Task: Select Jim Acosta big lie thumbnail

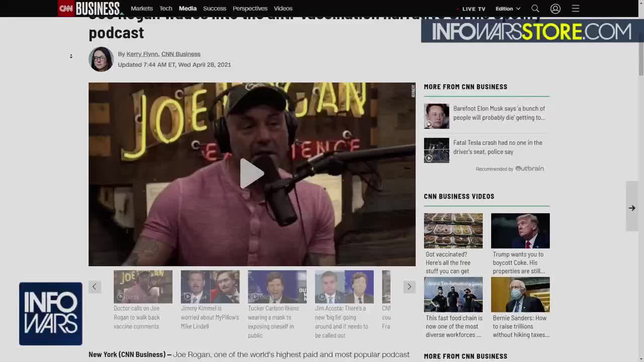Action: (x=344, y=287)
